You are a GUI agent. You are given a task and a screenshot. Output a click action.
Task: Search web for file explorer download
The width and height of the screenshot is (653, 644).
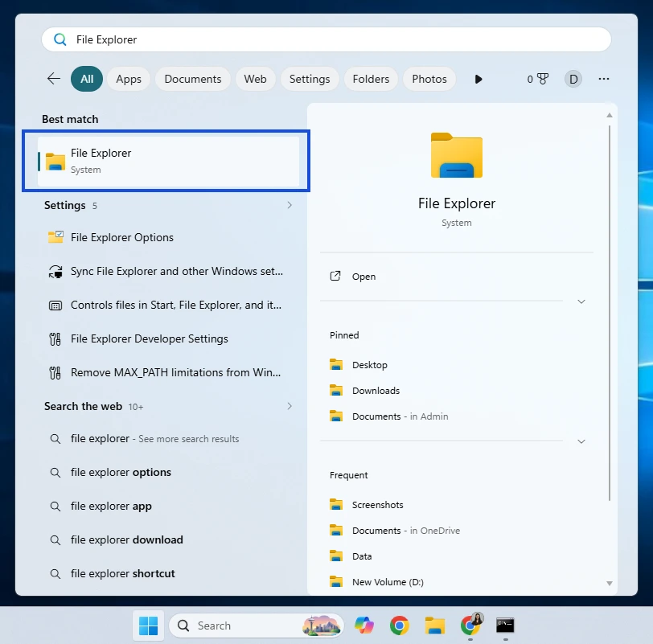click(x=168, y=540)
